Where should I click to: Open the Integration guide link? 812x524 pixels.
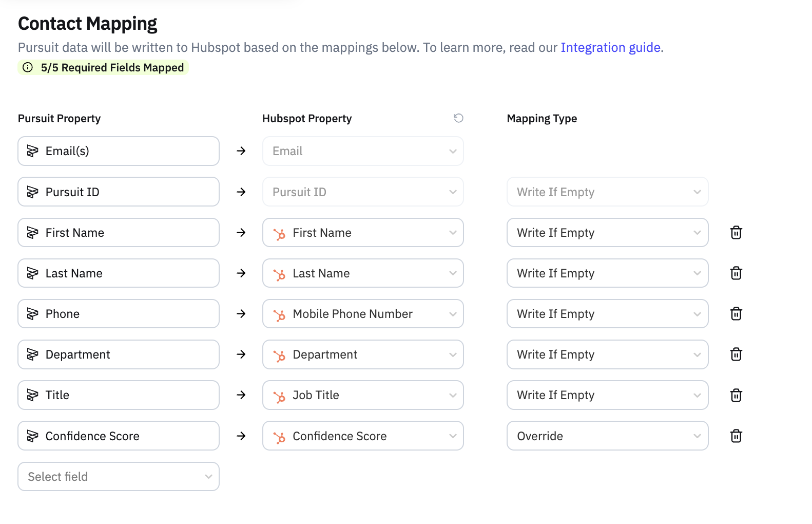(610, 48)
